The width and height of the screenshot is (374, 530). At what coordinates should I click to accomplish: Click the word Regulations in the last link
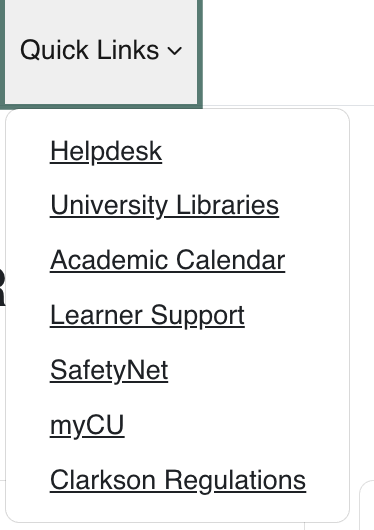point(235,480)
